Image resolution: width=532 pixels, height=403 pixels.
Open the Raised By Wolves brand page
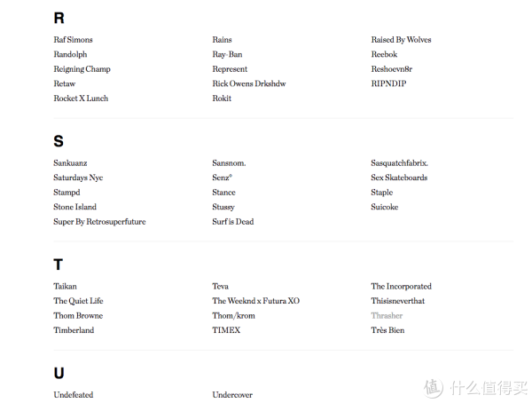[x=401, y=40]
